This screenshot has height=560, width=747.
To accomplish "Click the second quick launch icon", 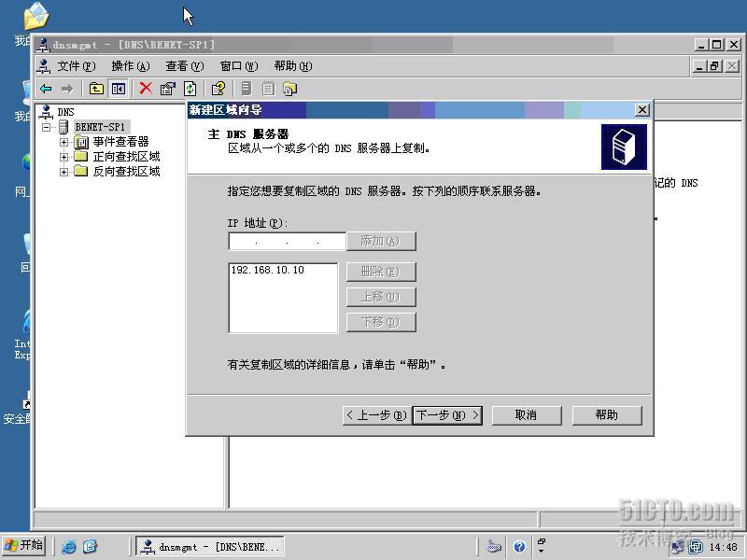I will tap(90, 546).
